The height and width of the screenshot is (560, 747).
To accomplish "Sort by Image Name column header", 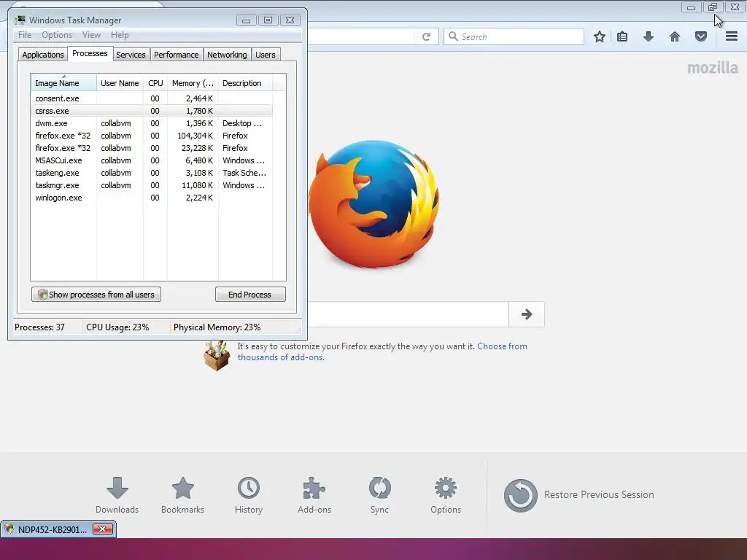I will (x=63, y=83).
